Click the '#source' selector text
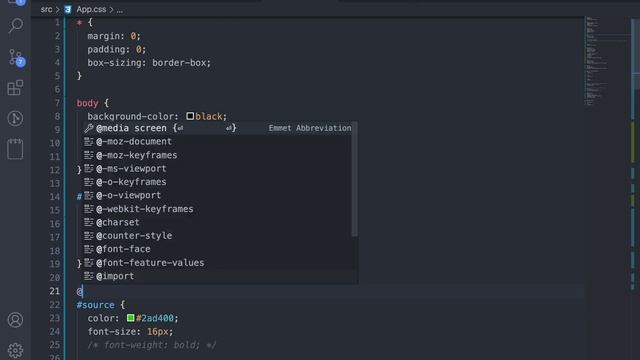Image resolution: width=640 pixels, height=360 pixels. (x=96, y=305)
